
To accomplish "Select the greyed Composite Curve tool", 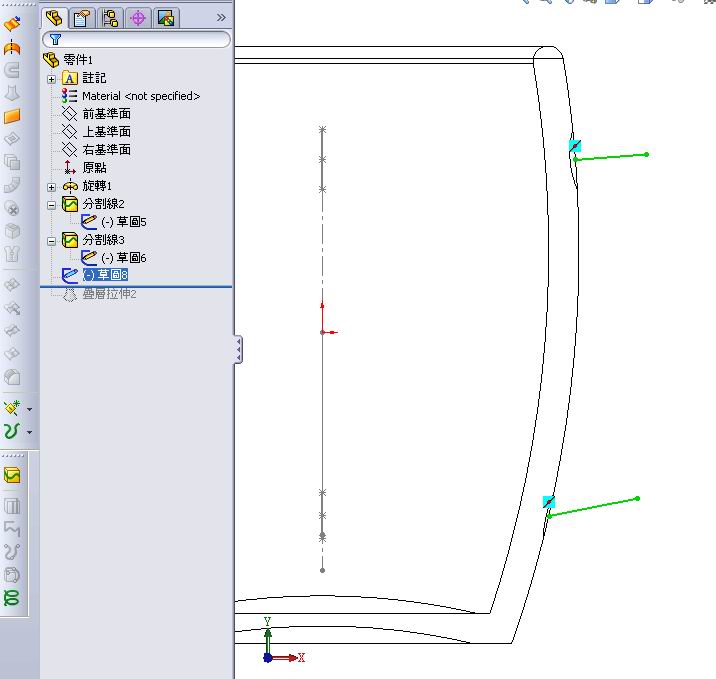I will (x=12, y=529).
